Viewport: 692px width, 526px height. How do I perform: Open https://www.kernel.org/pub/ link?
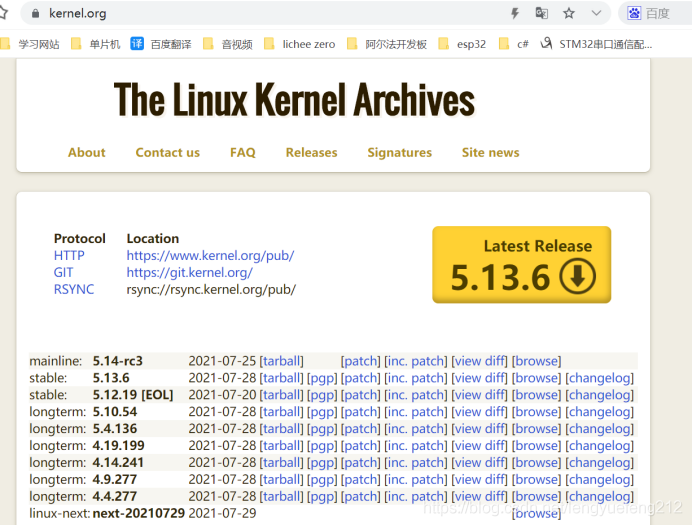[x=211, y=255]
